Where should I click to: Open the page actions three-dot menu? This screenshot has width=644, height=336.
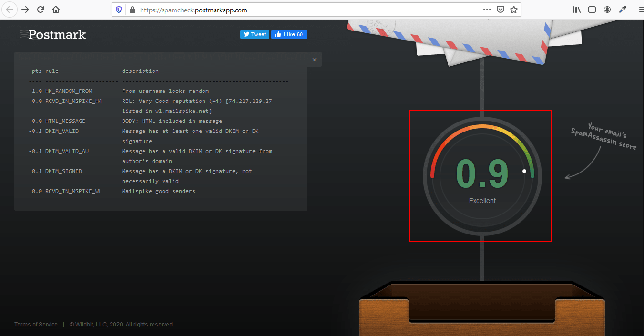point(487,10)
